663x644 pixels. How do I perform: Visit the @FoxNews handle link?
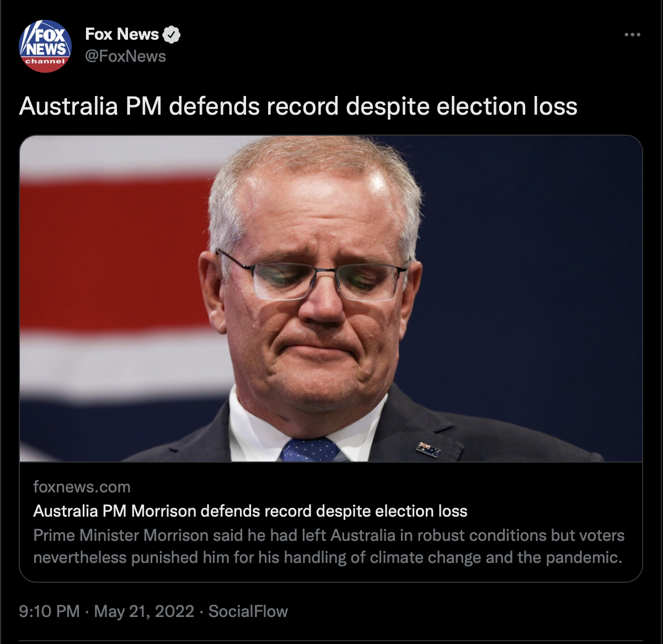pyautogui.click(x=125, y=56)
